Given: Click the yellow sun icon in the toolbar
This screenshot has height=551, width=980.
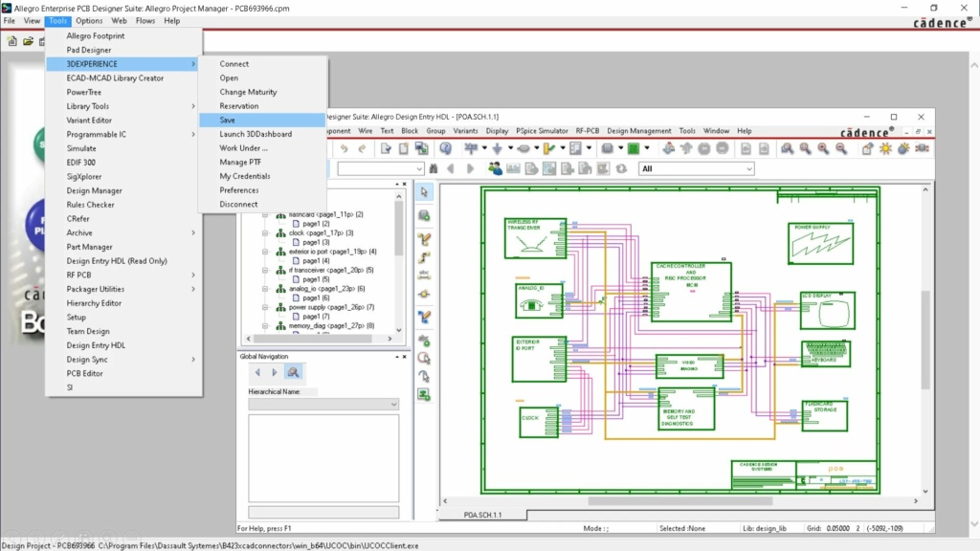Looking at the screenshot, I should point(885,148).
